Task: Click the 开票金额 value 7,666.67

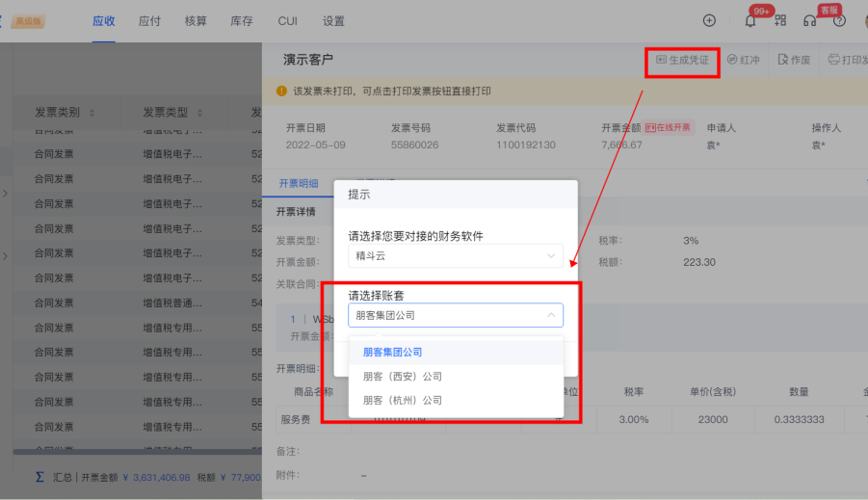Action: pyautogui.click(x=621, y=145)
